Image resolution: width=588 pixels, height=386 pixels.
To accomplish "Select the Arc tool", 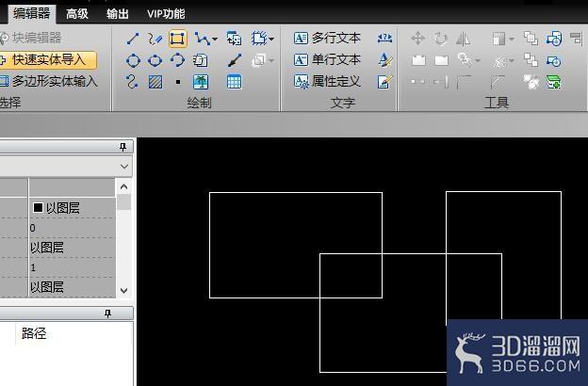I will [177, 60].
